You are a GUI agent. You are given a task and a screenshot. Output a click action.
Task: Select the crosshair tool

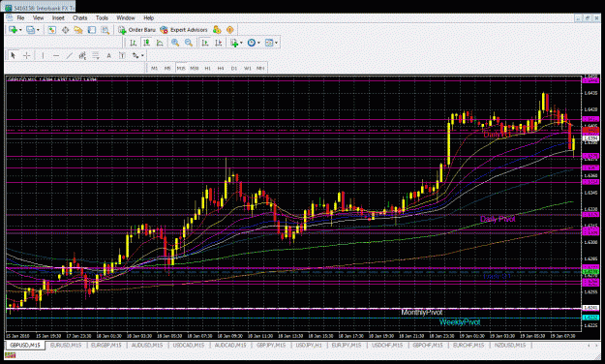coord(27,55)
